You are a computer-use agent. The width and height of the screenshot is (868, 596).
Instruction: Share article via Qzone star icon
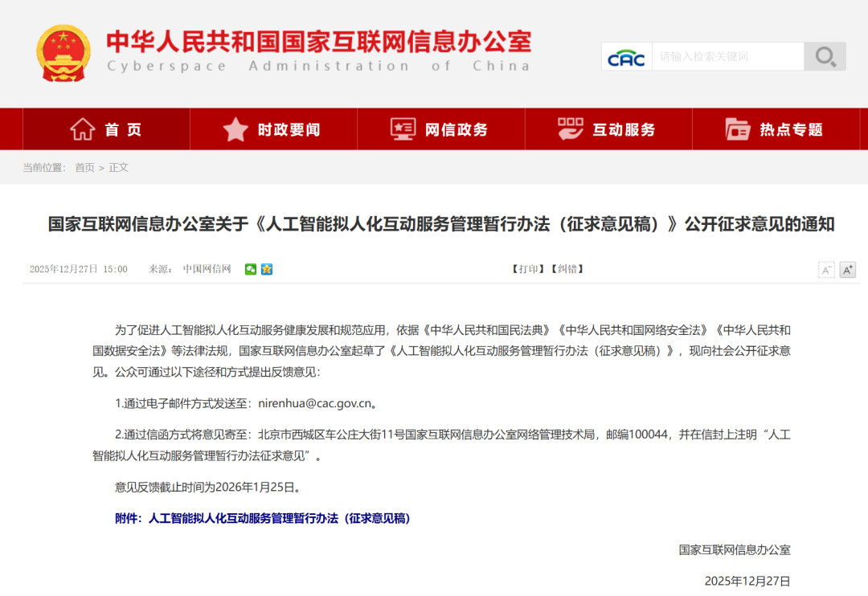point(266,269)
